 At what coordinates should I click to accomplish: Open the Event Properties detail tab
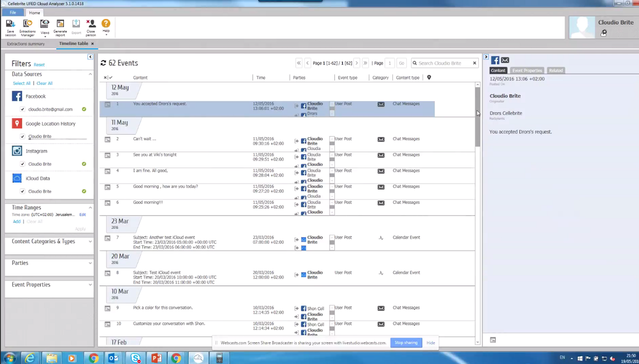point(527,70)
